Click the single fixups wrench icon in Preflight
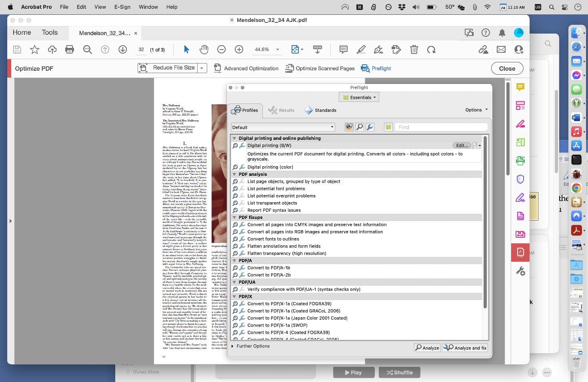This screenshot has height=382, width=588. [370, 127]
